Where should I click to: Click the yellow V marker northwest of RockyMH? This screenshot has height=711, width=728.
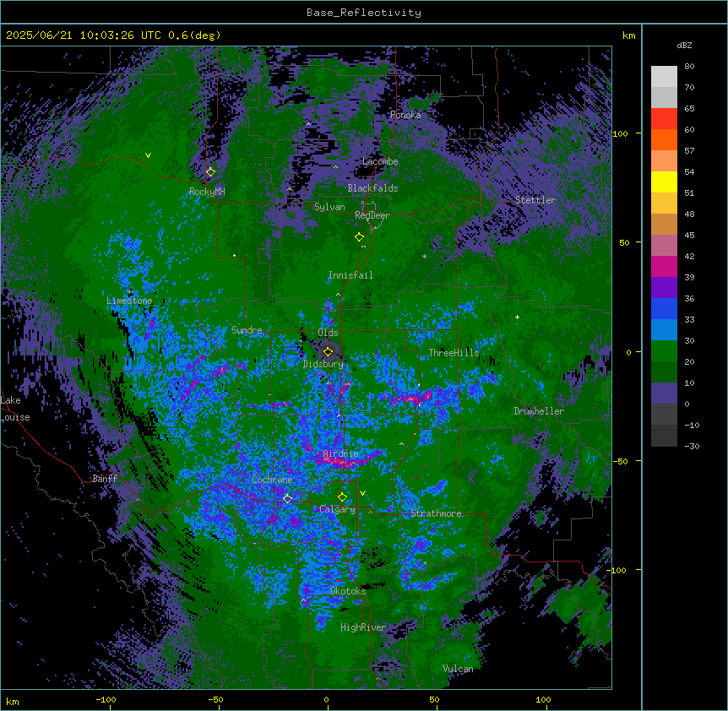point(148,155)
